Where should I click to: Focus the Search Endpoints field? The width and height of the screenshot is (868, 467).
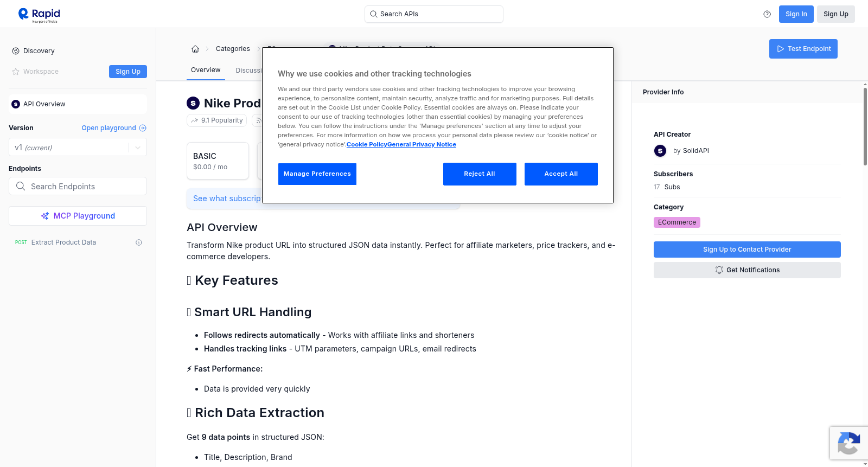78,186
